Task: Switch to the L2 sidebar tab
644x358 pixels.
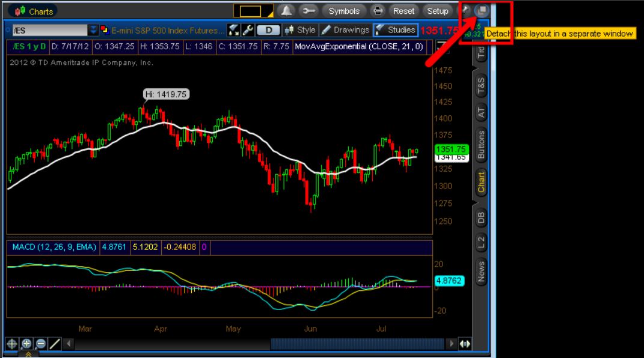Action: click(481, 242)
